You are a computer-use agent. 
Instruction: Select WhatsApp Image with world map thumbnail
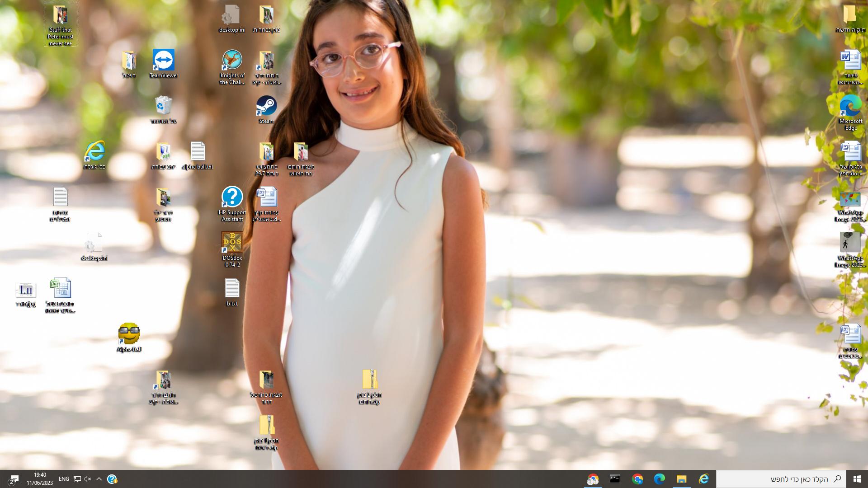(850, 206)
